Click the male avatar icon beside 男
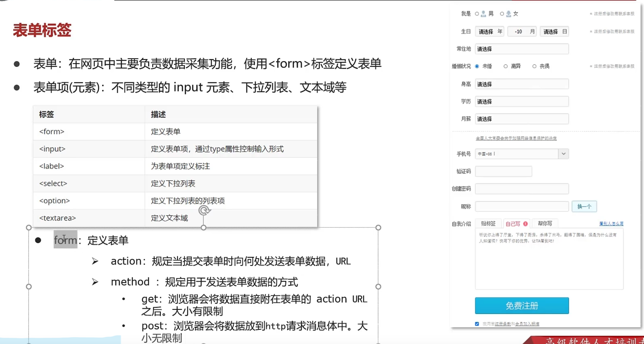Screen dimensions: 644x344 click(x=483, y=14)
